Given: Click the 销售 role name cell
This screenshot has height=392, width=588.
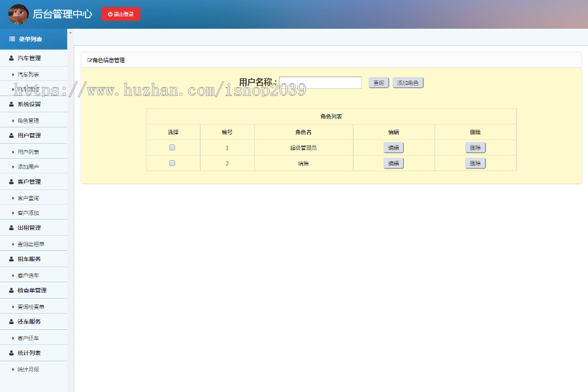Looking at the screenshot, I should [x=303, y=163].
